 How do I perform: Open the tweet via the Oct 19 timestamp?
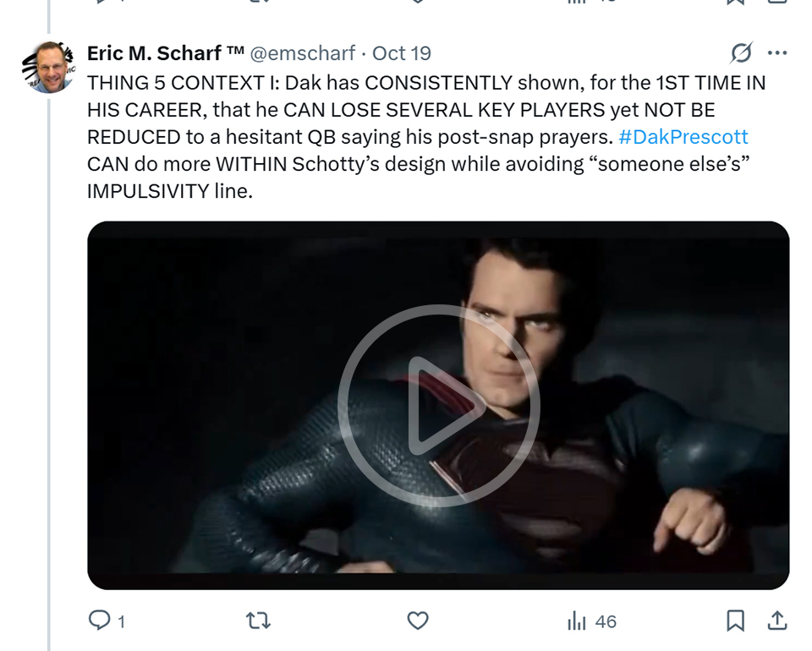402,53
